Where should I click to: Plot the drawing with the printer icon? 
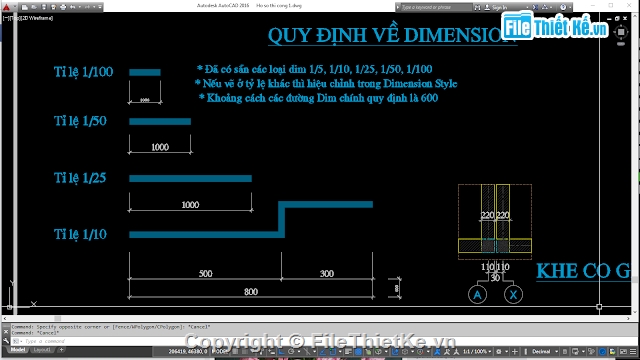click(x=63, y=7)
